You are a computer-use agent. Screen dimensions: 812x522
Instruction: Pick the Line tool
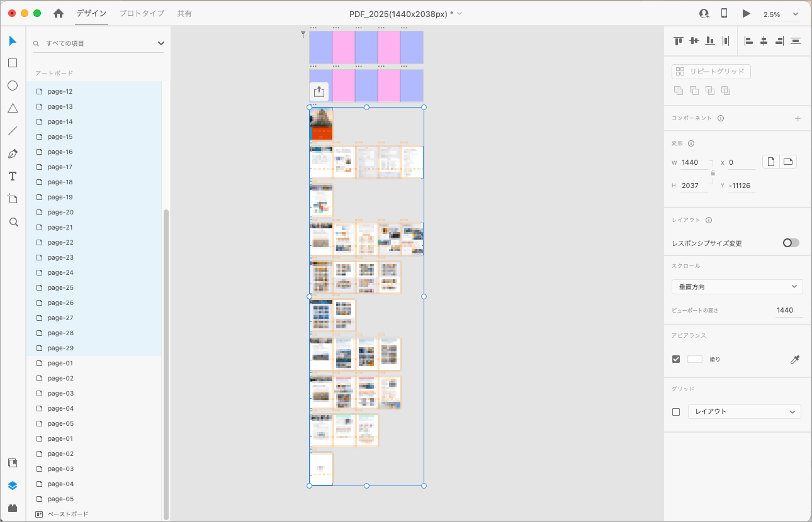tap(13, 131)
